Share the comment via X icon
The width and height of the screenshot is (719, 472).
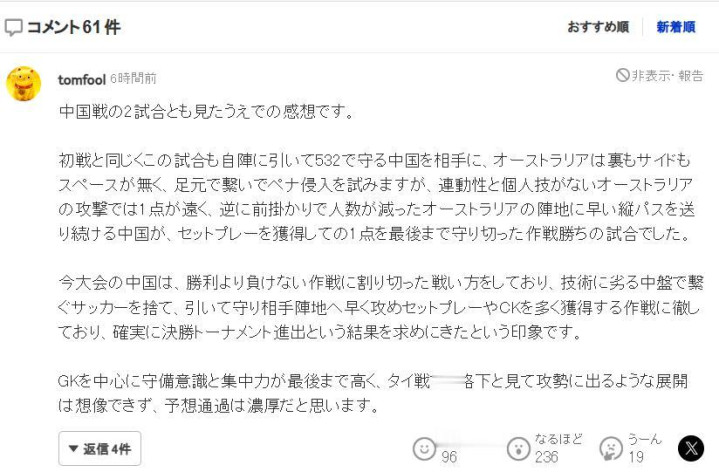[691, 449]
